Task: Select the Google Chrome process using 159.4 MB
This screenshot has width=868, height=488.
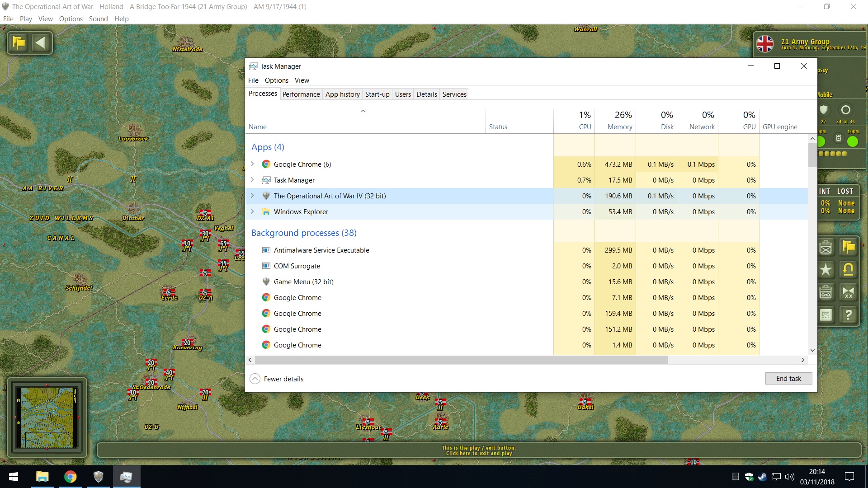Action: pos(527,313)
